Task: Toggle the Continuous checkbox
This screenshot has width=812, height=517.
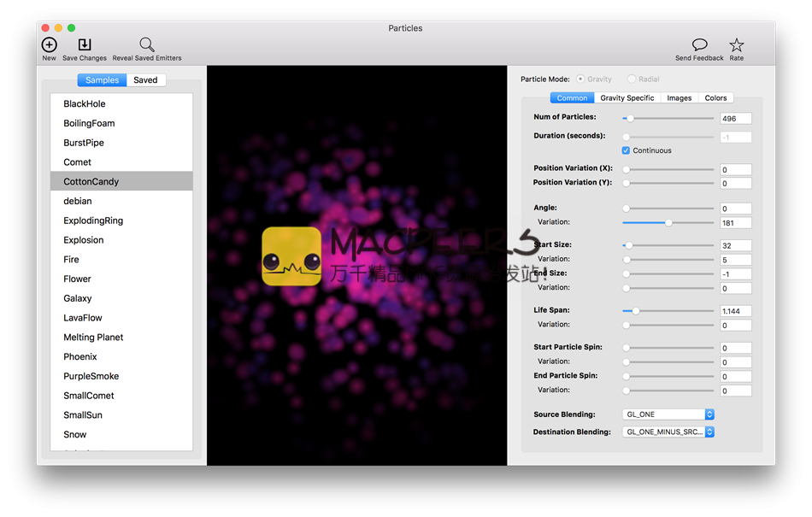Action: pos(627,150)
